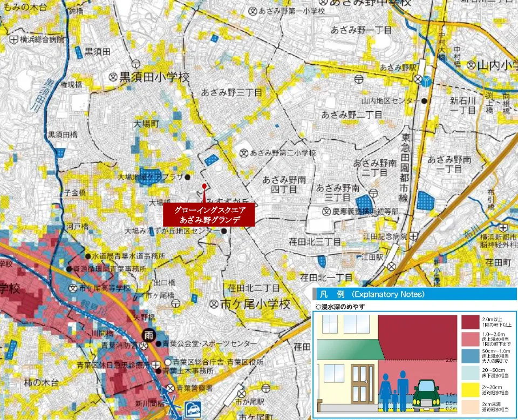Image resolution: width=518 pixels, height=420 pixels.
Task: Click the red グローイングスクエア あざみ野グランデ label
Action: [208, 215]
